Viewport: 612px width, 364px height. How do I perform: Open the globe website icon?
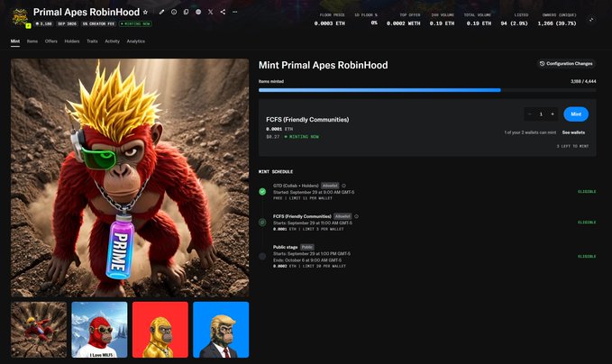(198, 12)
